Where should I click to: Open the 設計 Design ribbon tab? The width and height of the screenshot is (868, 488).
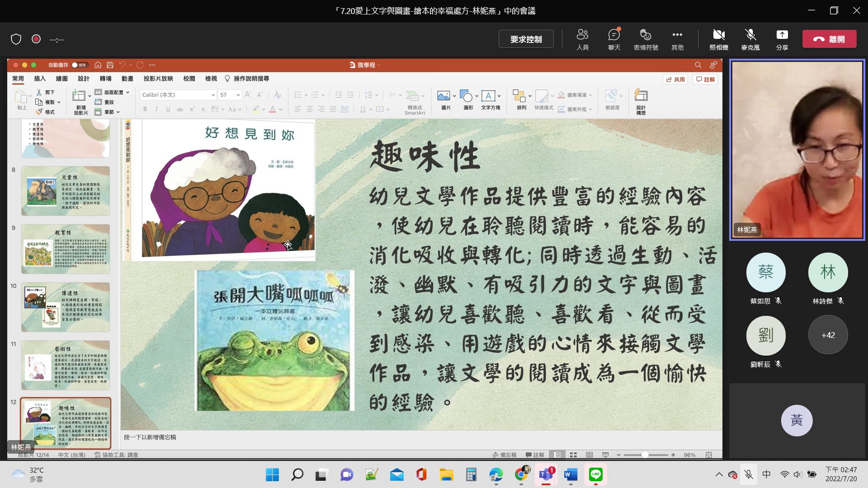(84, 79)
